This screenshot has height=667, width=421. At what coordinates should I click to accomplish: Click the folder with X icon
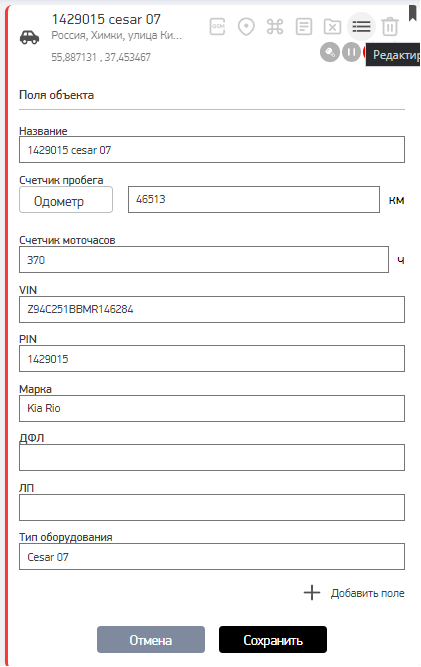point(333,27)
